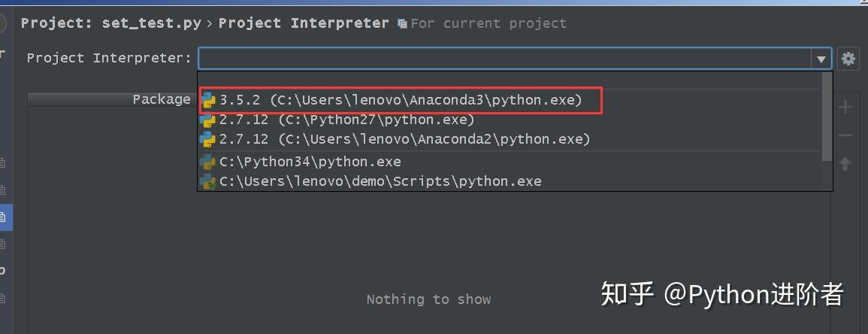Click Python icon beside 3.5.2 Anaconda3 entry
The image size is (868, 334).
(208, 100)
